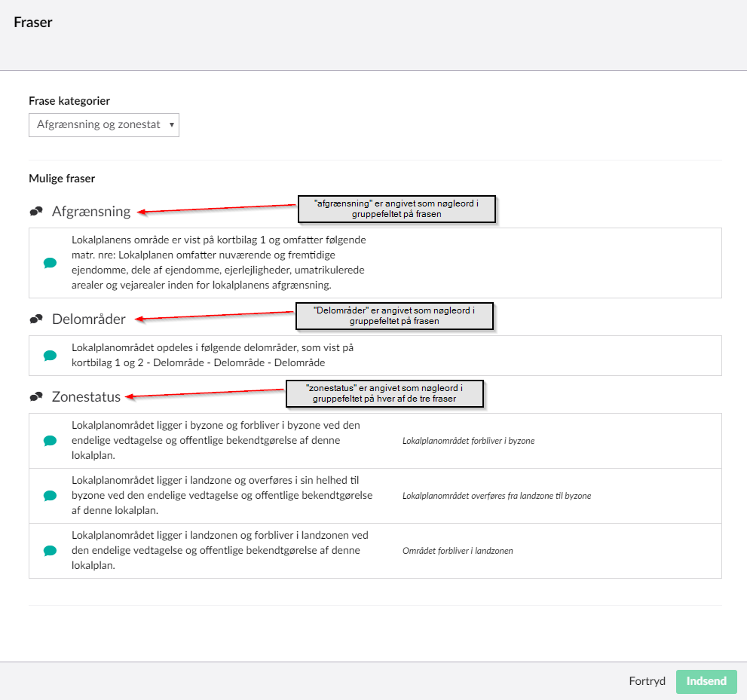Click the 'Mulige fraser' section label
The image size is (747, 700).
point(62,179)
